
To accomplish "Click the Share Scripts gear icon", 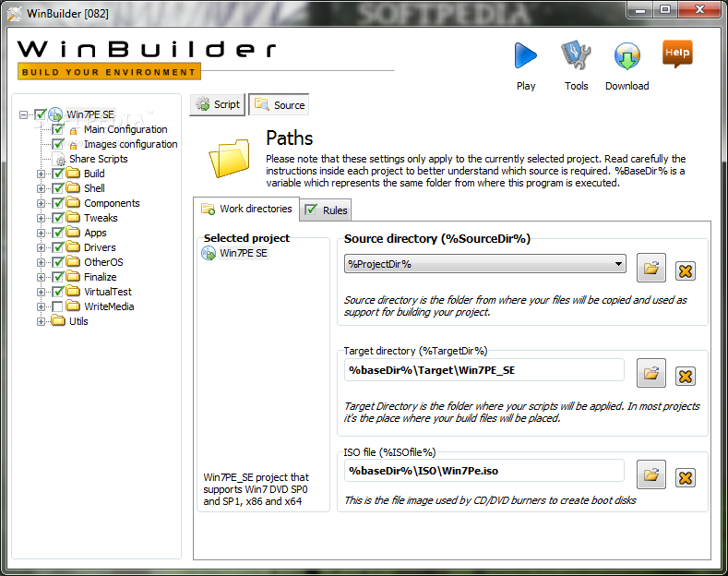I will pyautogui.click(x=60, y=161).
